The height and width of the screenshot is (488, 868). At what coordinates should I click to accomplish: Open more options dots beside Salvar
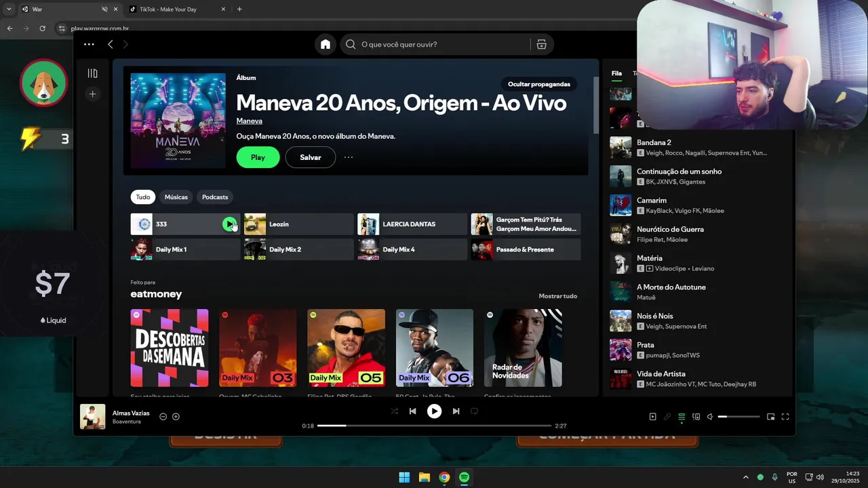coord(349,157)
